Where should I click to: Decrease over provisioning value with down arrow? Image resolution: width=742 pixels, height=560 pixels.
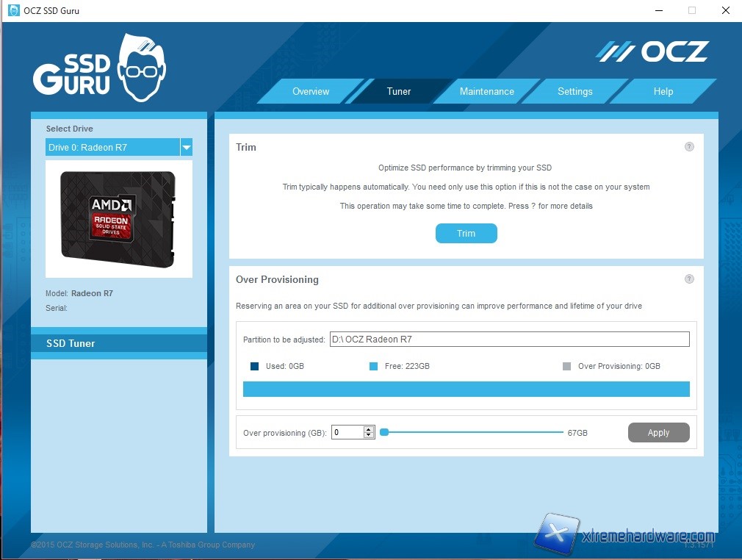(x=369, y=436)
